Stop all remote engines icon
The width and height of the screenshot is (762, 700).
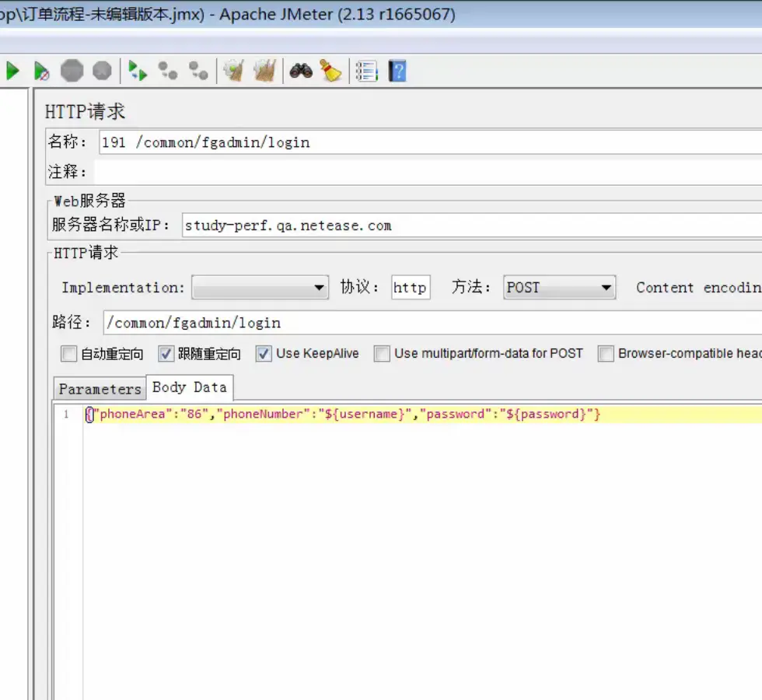[168, 71]
